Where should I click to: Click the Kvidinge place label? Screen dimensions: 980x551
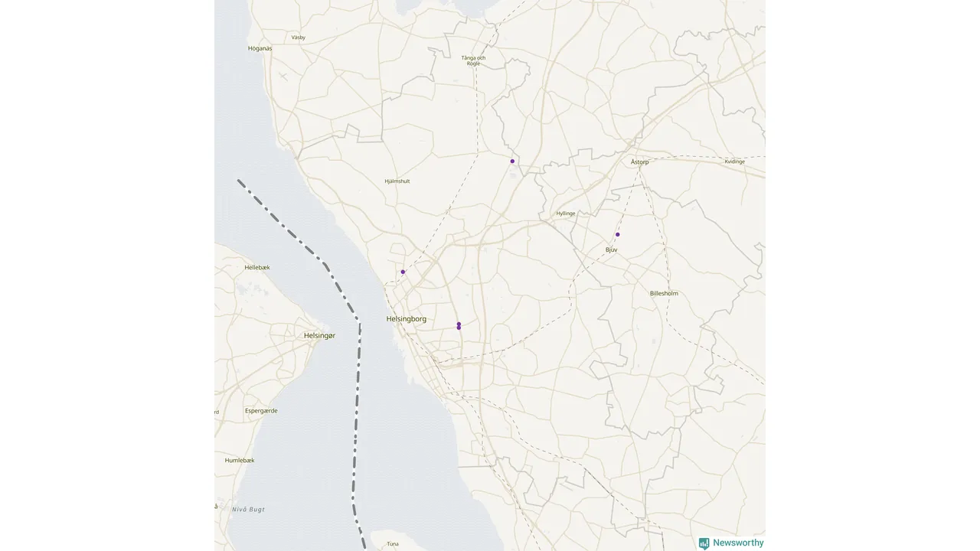pos(734,161)
